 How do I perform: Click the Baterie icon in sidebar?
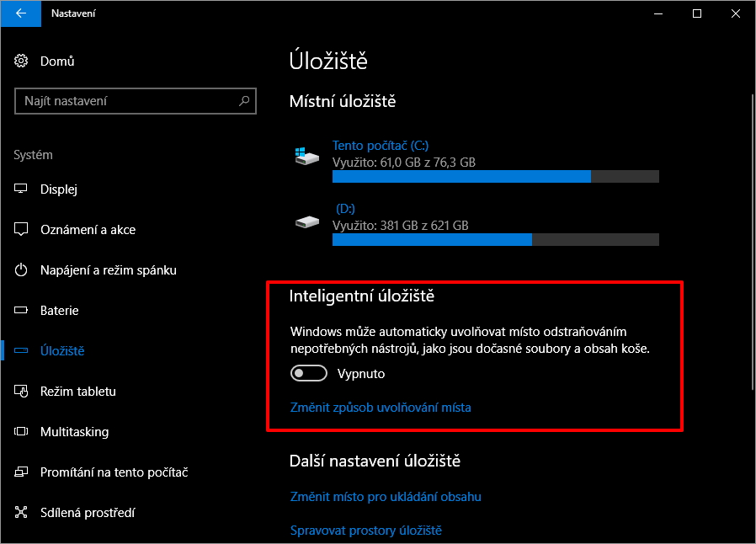(x=22, y=311)
